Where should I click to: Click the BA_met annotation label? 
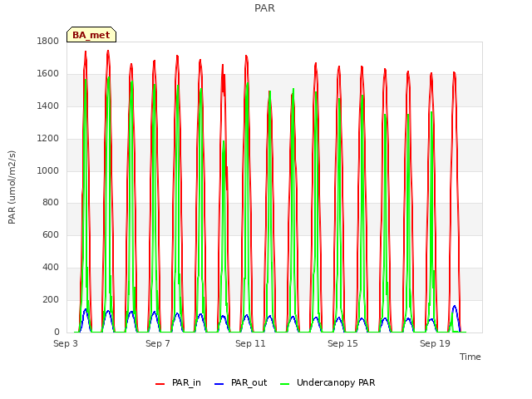click(x=91, y=35)
